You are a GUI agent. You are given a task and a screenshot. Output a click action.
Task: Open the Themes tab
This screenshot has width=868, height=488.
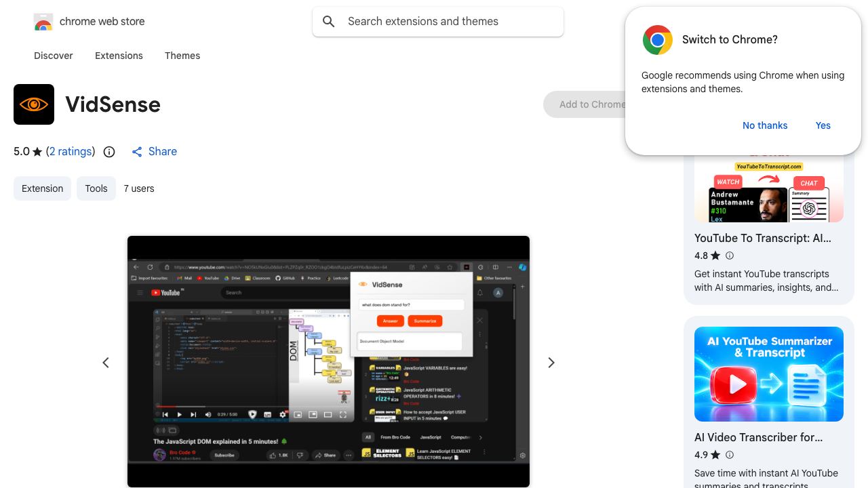pos(182,56)
